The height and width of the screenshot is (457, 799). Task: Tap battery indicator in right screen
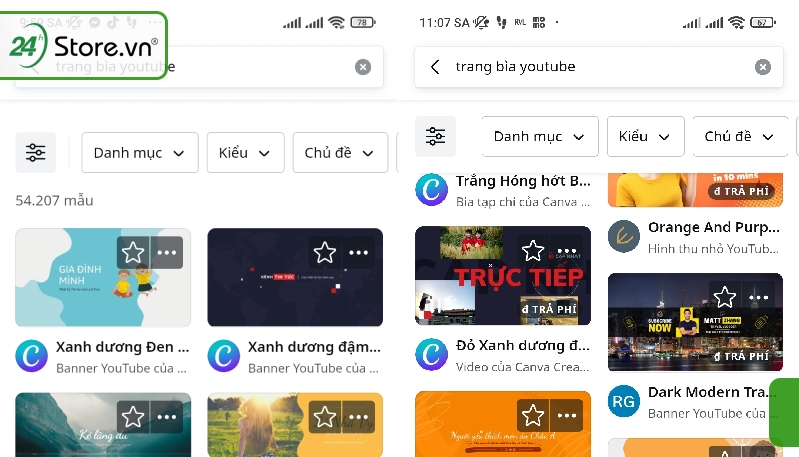tap(763, 22)
